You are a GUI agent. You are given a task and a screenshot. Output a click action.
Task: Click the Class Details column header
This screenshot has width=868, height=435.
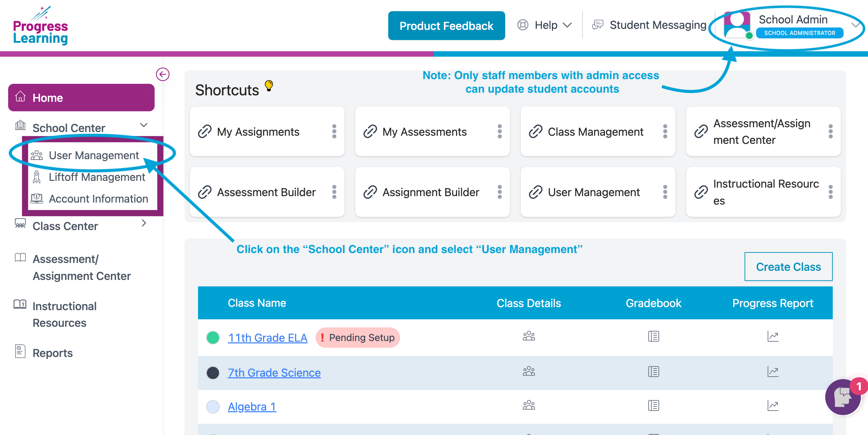pyautogui.click(x=529, y=303)
